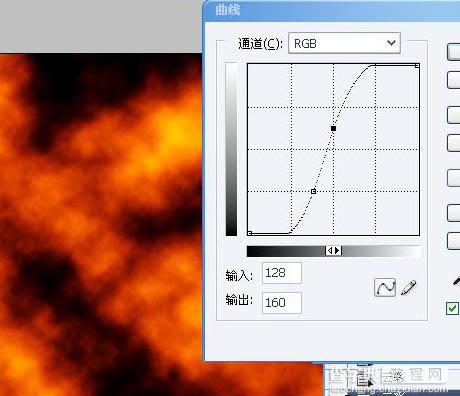Toggle the green preview checkbox
The image size is (460, 396).
tap(452, 308)
